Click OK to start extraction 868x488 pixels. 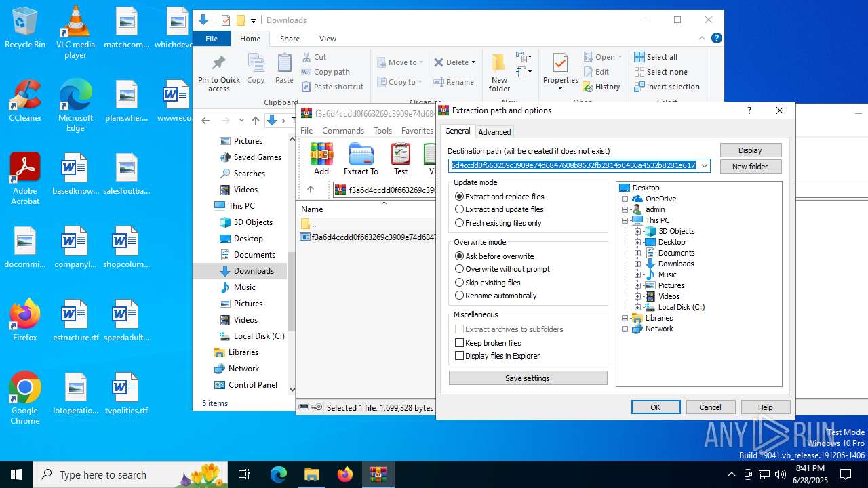pyautogui.click(x=656, y=407)
